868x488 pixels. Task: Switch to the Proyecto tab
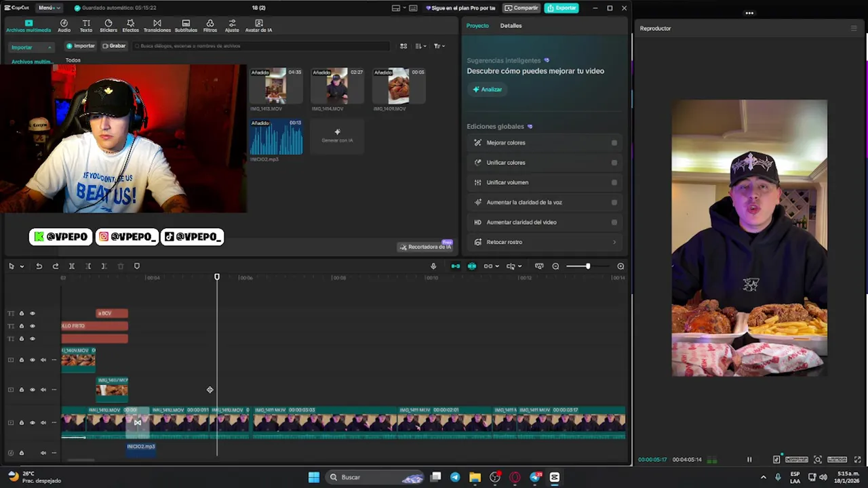pos(477,26)
